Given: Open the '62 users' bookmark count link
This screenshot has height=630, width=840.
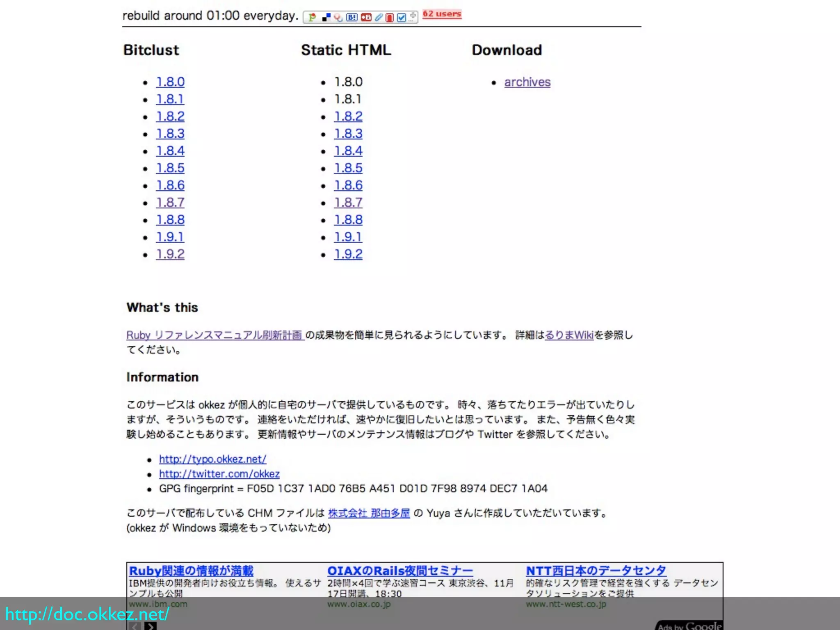Looking at the screenshot, I should (442, 14).
